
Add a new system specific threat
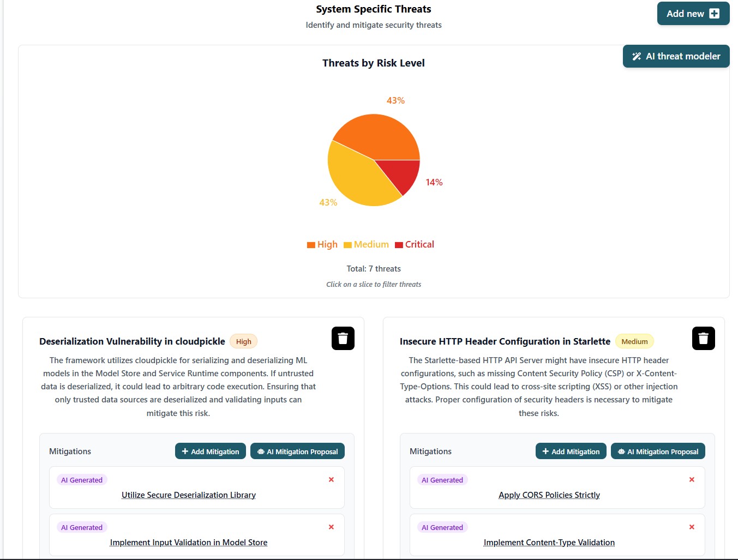(693, 13)
